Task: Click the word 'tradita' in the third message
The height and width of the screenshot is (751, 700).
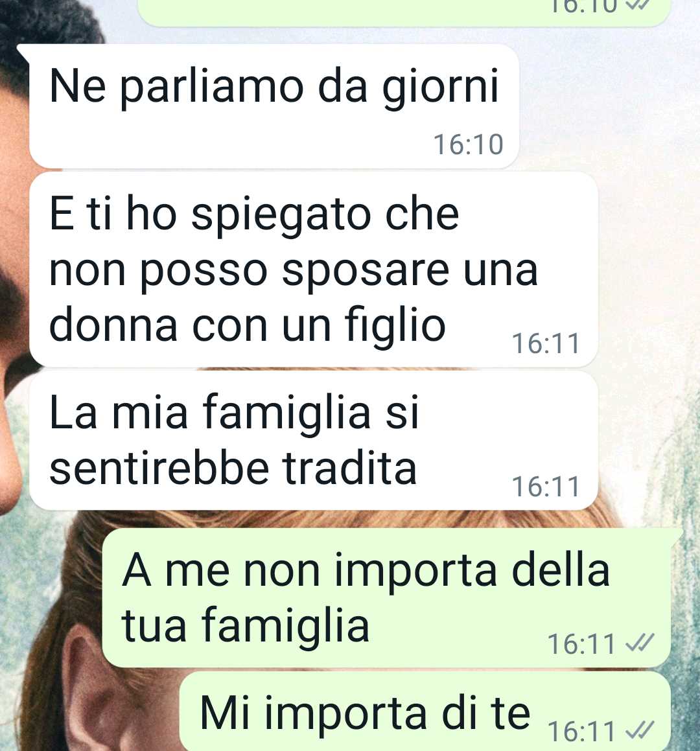Action: tap(349, 468)
